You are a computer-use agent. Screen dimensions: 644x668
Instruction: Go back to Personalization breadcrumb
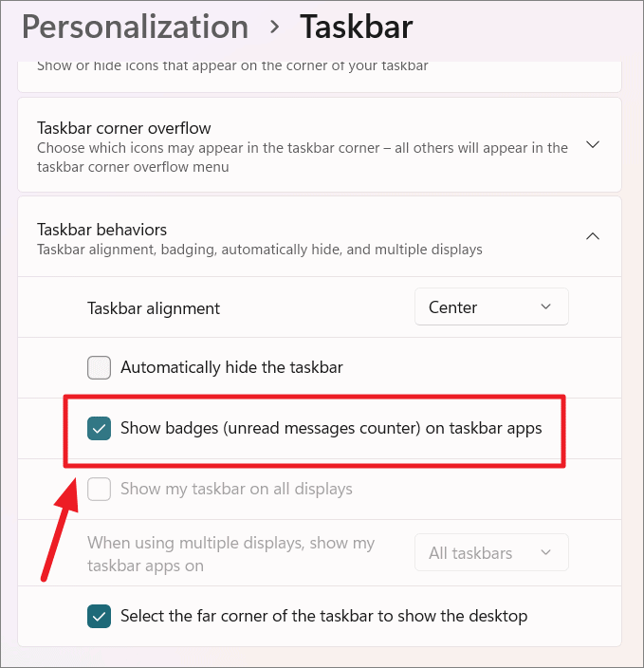click(x=135, y=27)
